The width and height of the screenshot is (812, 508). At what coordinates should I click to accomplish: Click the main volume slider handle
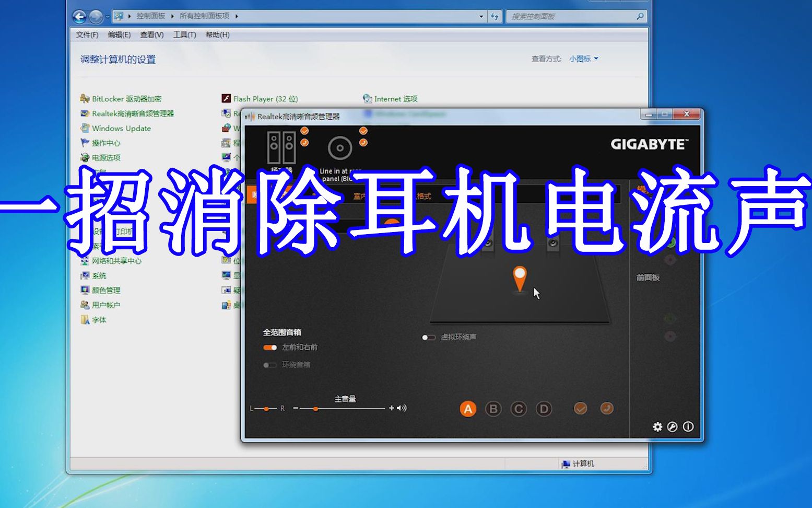pos(315,409)
